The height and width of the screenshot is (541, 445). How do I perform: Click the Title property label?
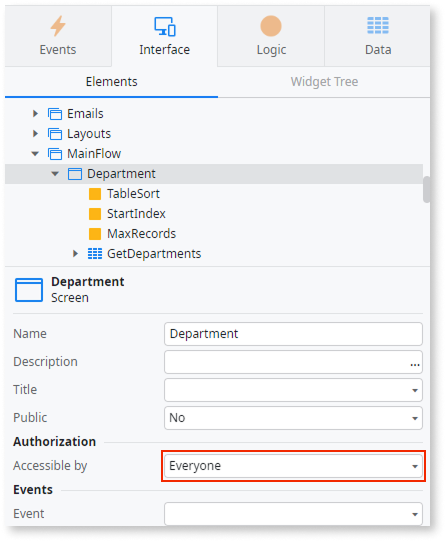point(25,390)
